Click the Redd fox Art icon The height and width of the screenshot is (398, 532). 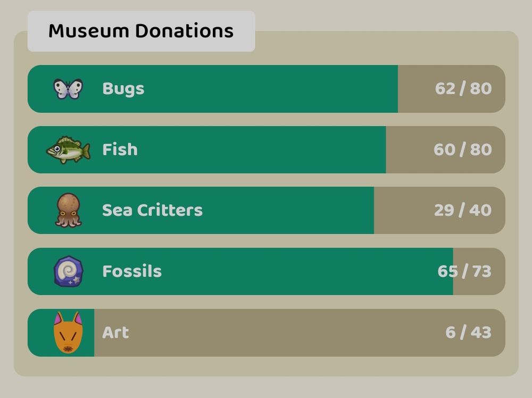pos(68,333)
